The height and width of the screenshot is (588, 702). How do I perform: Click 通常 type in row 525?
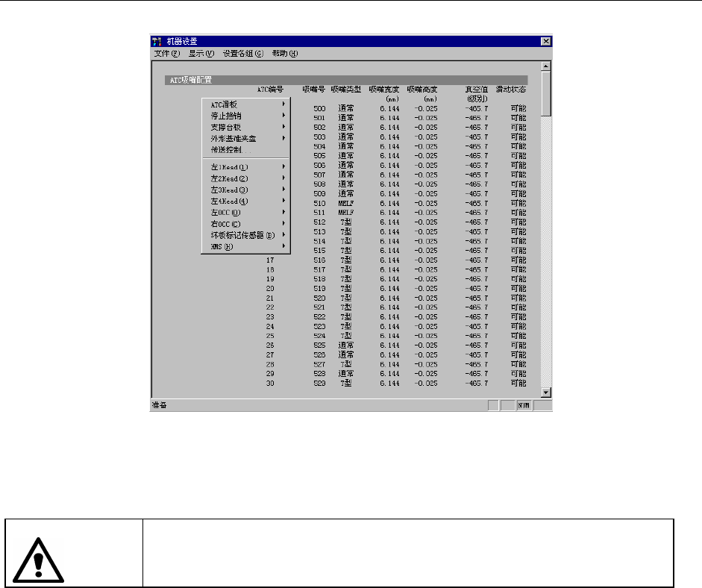click(345, 345)
